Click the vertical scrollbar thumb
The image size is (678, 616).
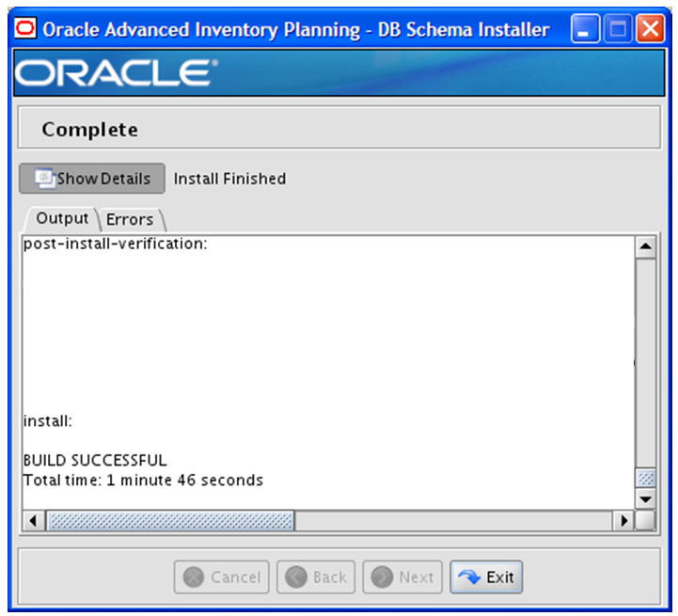[x=646, y=479]
